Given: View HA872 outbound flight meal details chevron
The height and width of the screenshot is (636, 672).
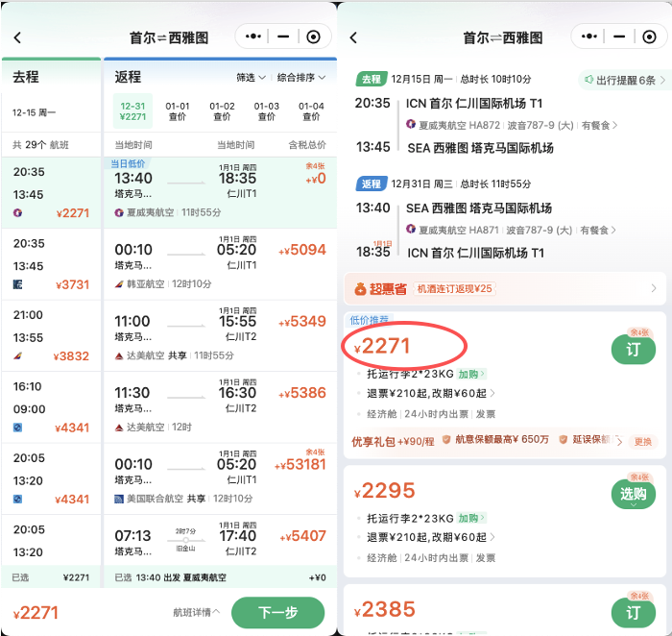Looking at the screenshot, I should 615,125.
